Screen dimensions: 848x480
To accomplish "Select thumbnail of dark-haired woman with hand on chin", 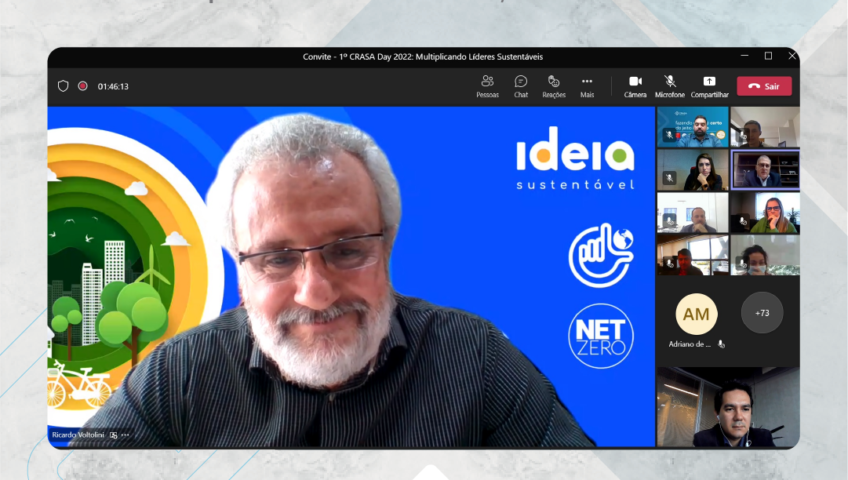I will (693, 170).
